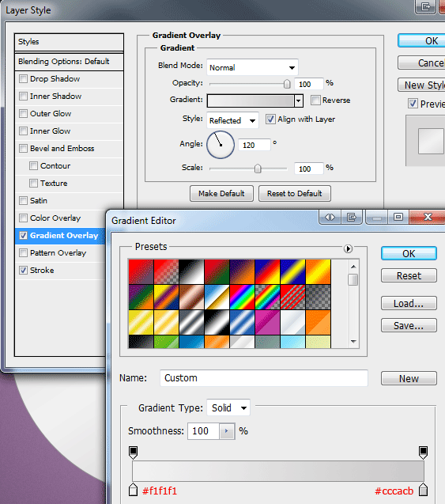Click the Save... button
Viewport: 445px width, 504px height.
[409, 325]
